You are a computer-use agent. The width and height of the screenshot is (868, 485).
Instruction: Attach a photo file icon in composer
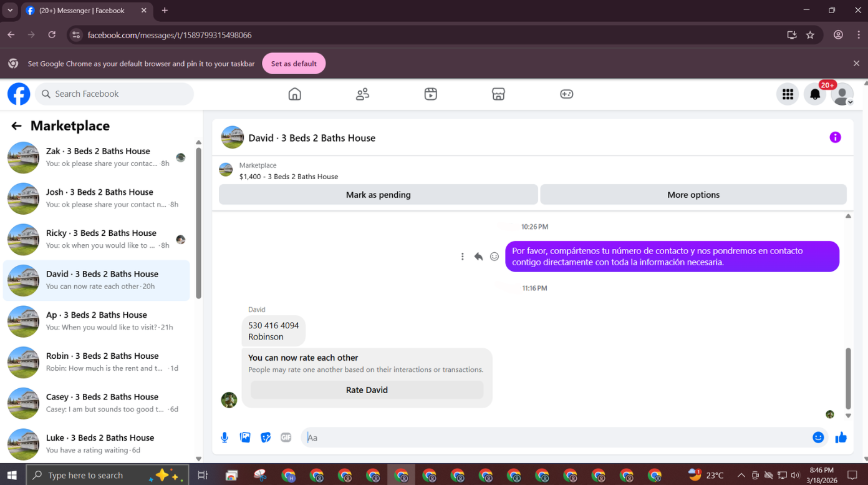tap(245, 438)
